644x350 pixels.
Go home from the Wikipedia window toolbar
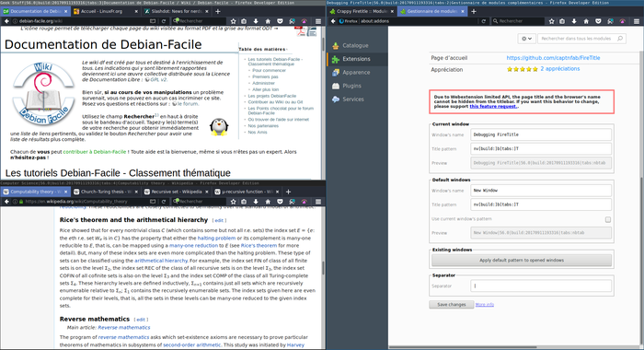coord(268,202)
